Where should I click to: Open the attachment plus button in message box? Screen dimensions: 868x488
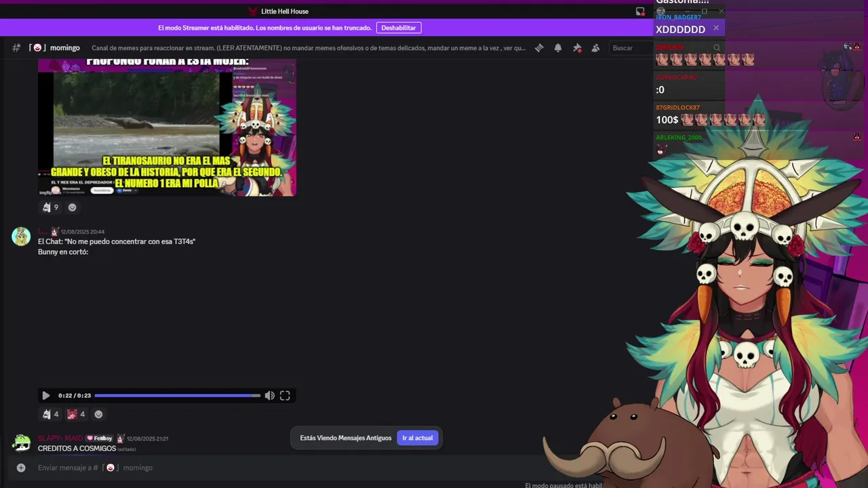[x=21, y=468]
